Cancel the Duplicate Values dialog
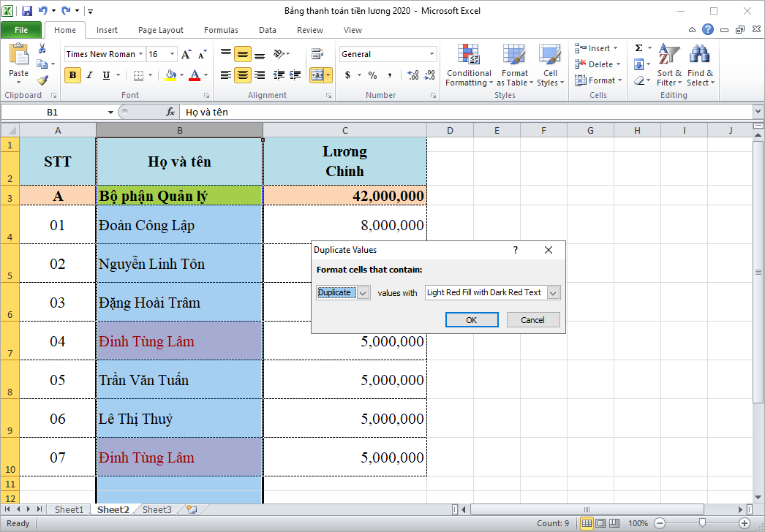 coord(533,319)
